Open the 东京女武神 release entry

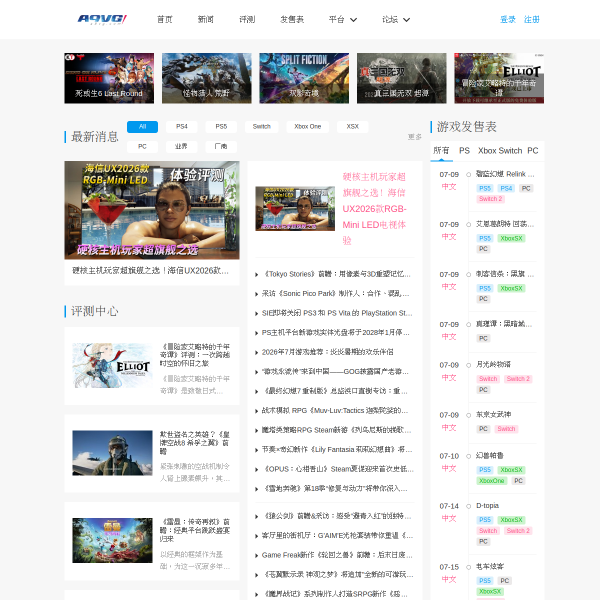(493, 414)
